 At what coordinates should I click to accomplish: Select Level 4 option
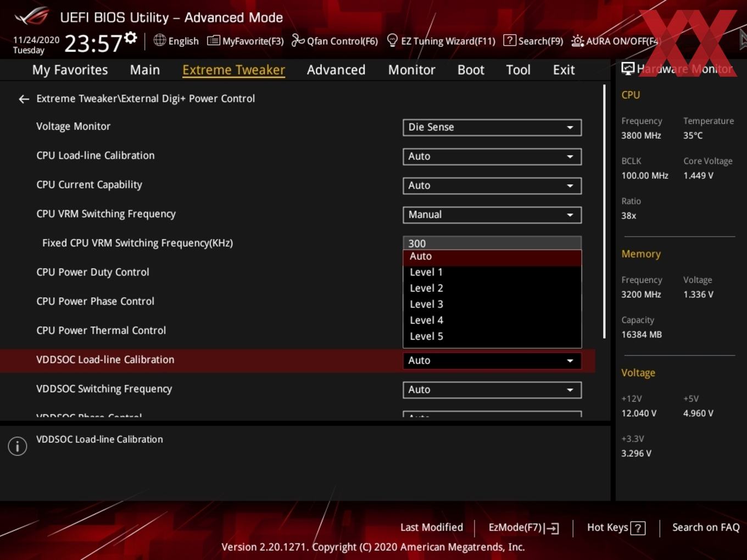point(492,320)
